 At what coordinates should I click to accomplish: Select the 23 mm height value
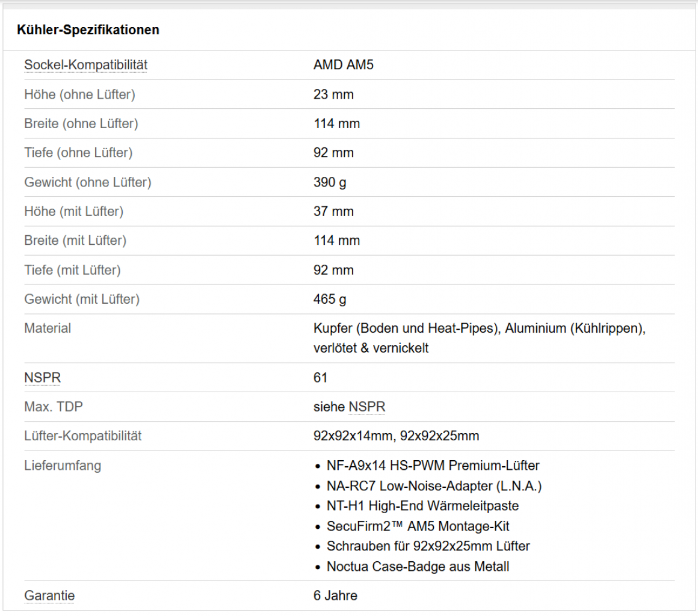[333, 94]
